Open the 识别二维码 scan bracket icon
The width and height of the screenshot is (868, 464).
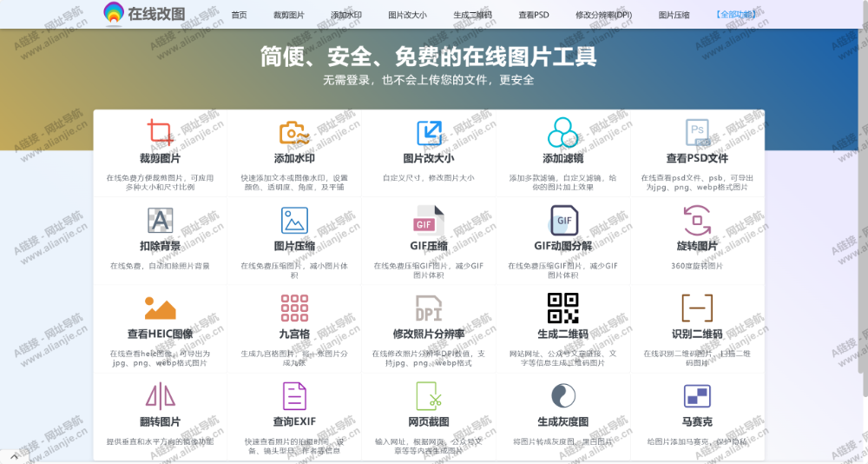click(x=698, y=308)
